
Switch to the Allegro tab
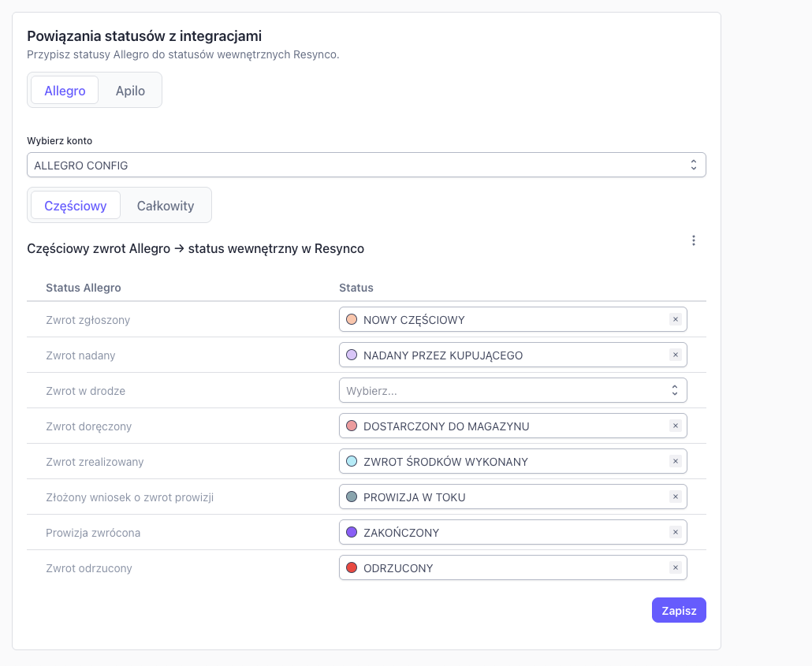[x=65, y=90]
